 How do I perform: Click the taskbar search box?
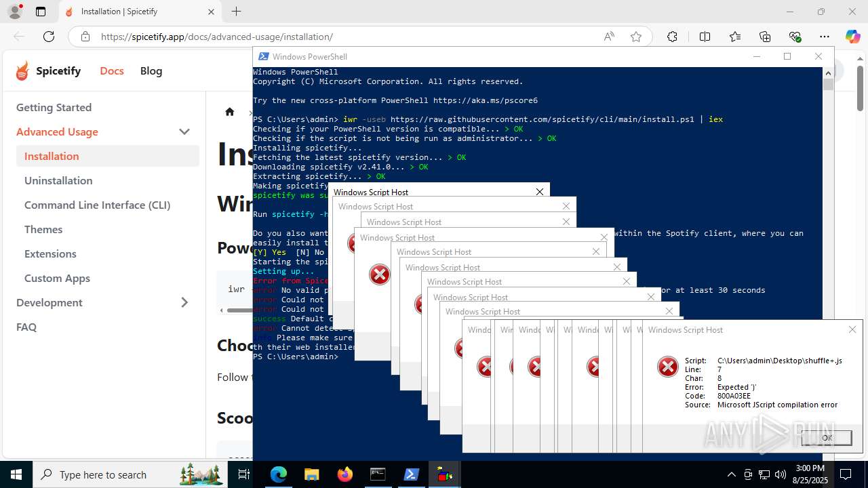click(130, 474)
